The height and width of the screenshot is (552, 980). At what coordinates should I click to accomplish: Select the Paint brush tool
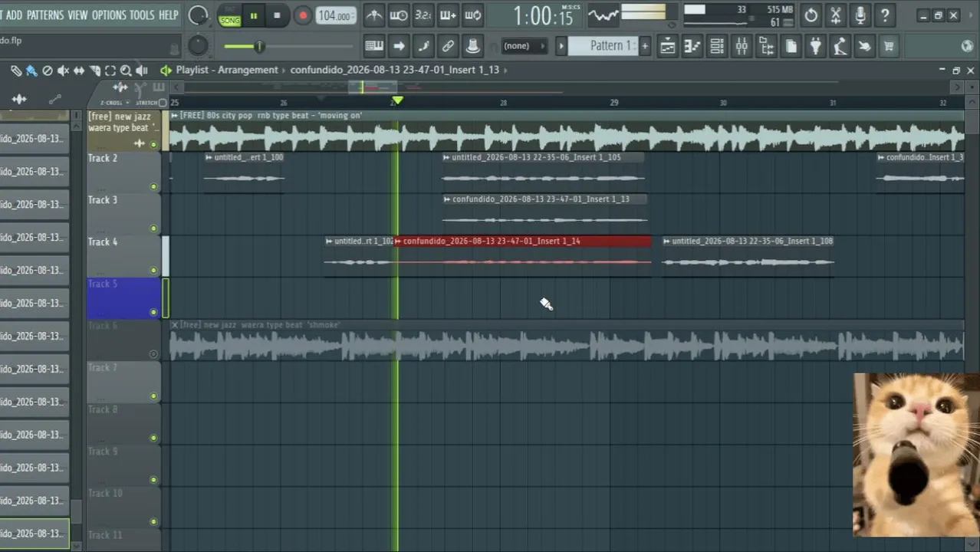pyautogui.click(x=31, y=71)
